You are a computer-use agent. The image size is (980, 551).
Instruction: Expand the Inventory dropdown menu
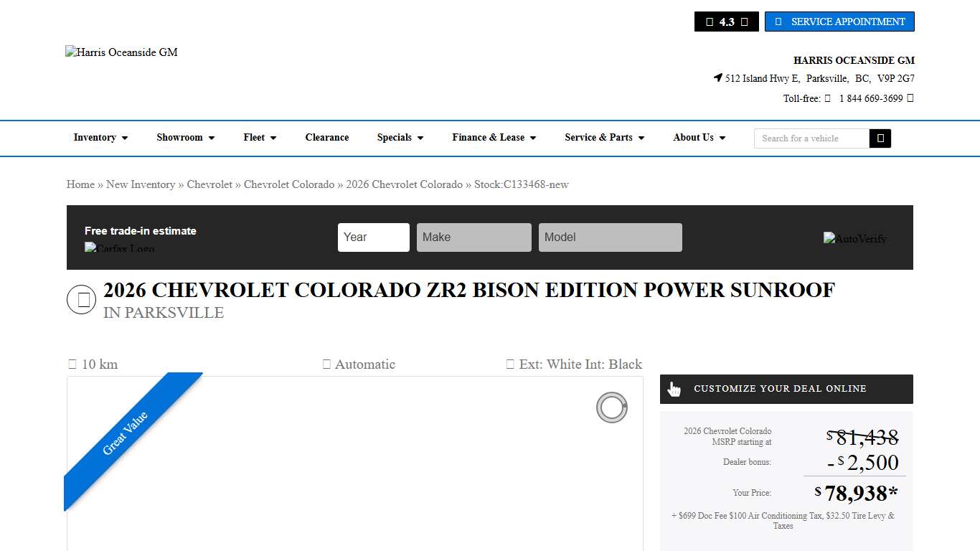(x=100, y=138)
